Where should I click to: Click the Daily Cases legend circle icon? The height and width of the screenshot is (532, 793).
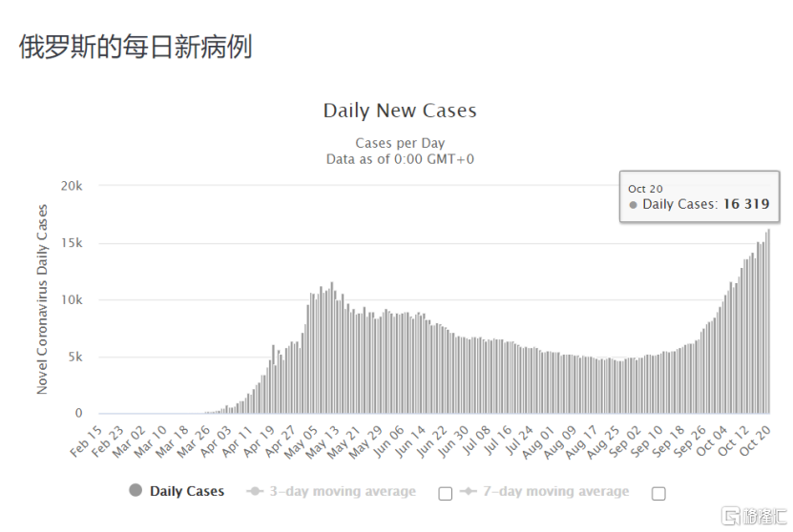click(x=136, y=491)
